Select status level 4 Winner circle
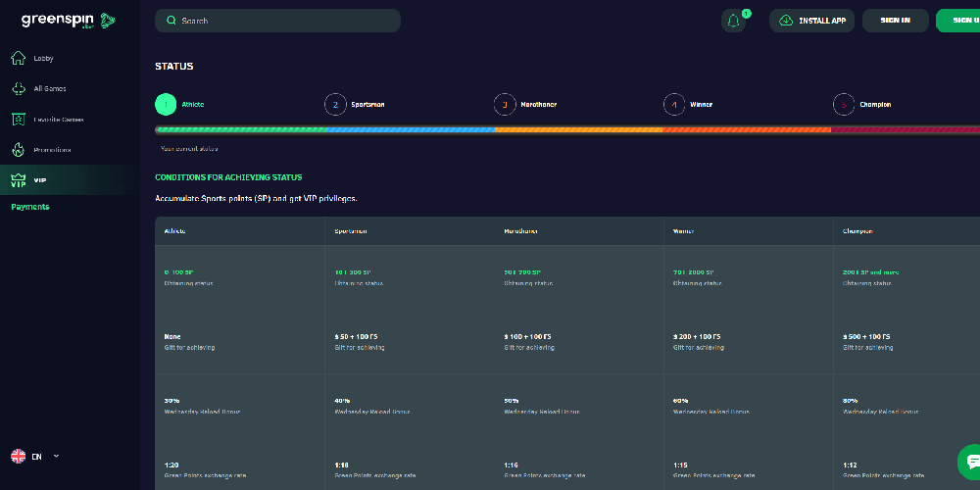 (674, 104)
